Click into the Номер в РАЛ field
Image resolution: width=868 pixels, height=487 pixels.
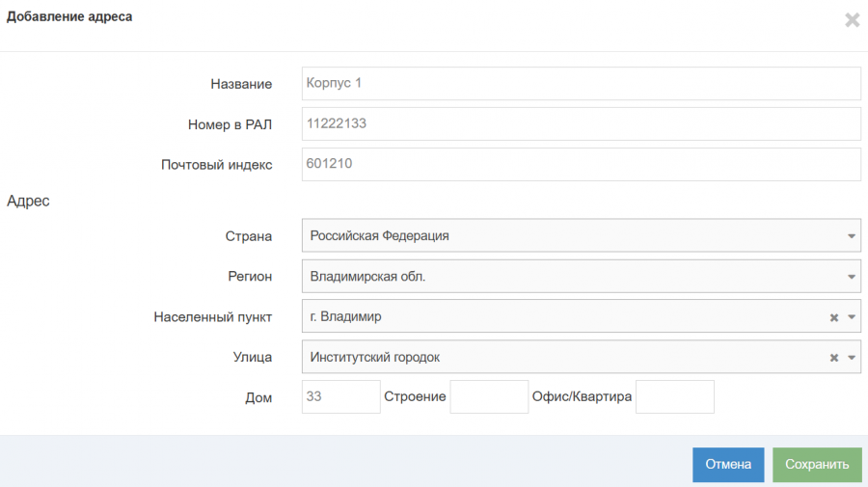coord(581,124)
